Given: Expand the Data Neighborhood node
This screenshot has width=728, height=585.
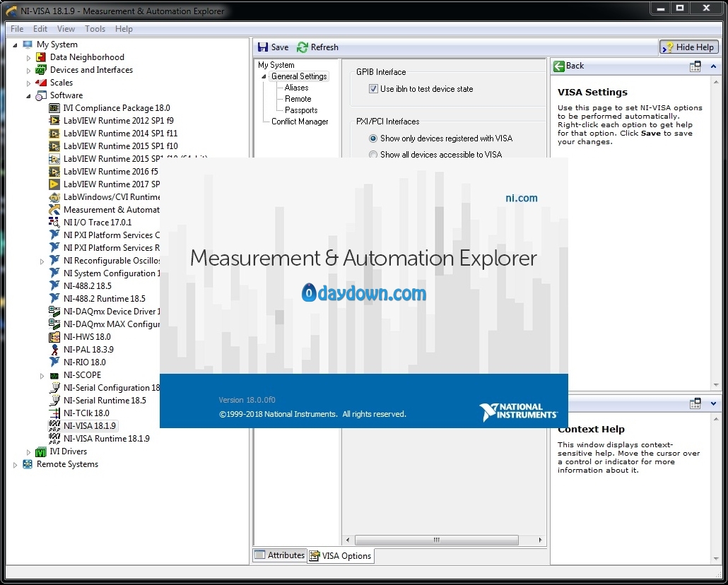Looking at the screenshot, I should coord(29,58).
